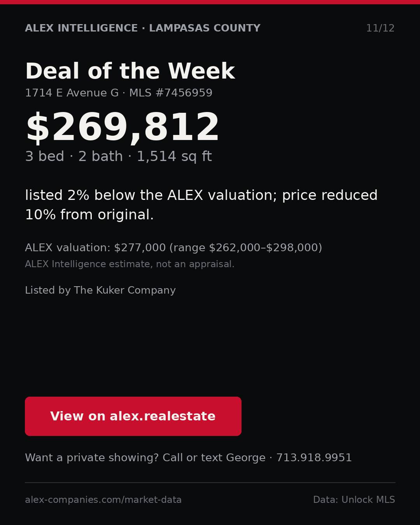Click the listed 2% below valuation paragraph

pyautogui.click(x=201, y=205)
